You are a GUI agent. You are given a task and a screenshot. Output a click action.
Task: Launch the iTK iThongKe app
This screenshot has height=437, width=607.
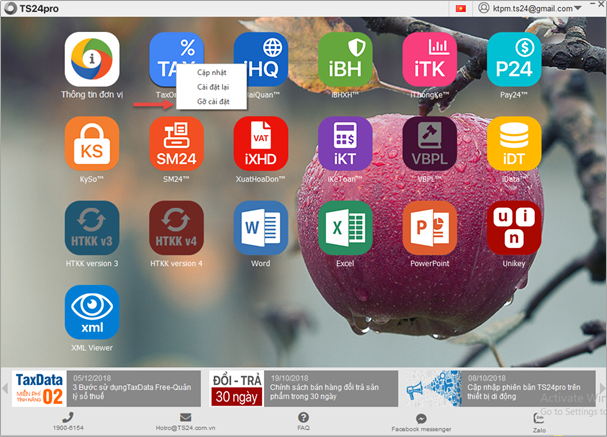[429, 59]
